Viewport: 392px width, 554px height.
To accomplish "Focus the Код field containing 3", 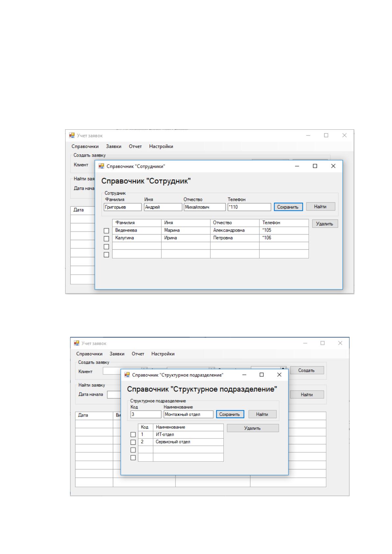I will tap(146, 415).
